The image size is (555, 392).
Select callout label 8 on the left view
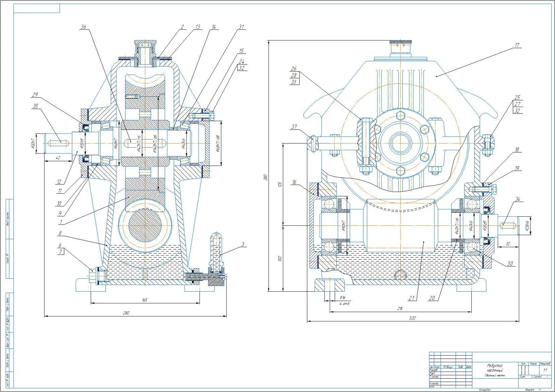pyautogui.click(x=60, y=233)
